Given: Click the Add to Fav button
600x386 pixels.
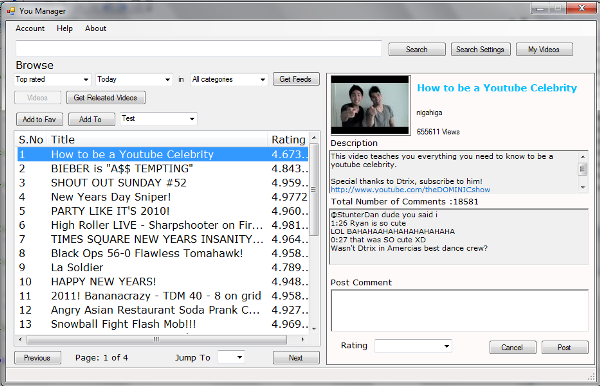Looking at the screenshot, I should pos(39,119).
